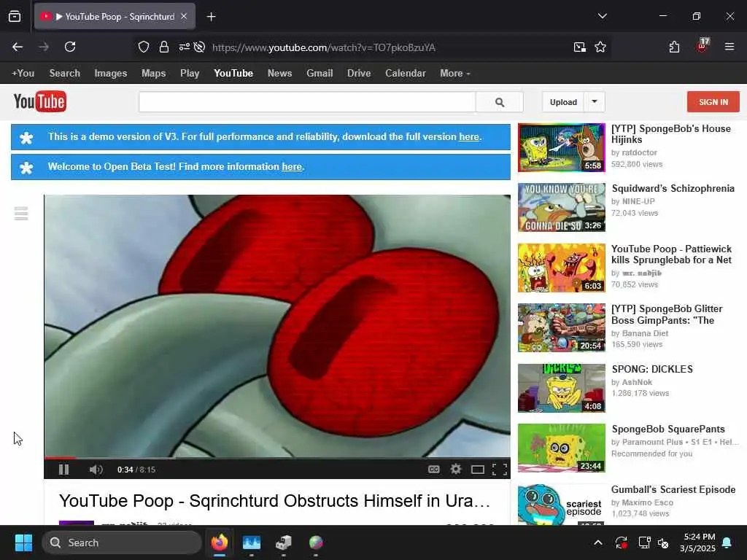
Task: Focus the YouTube search input field
Action: point(307,102)
